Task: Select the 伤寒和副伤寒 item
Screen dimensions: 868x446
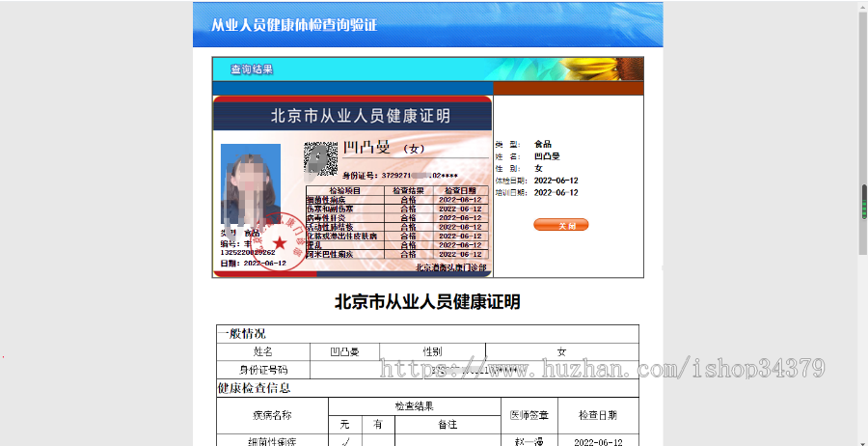Action: [330, 209]
